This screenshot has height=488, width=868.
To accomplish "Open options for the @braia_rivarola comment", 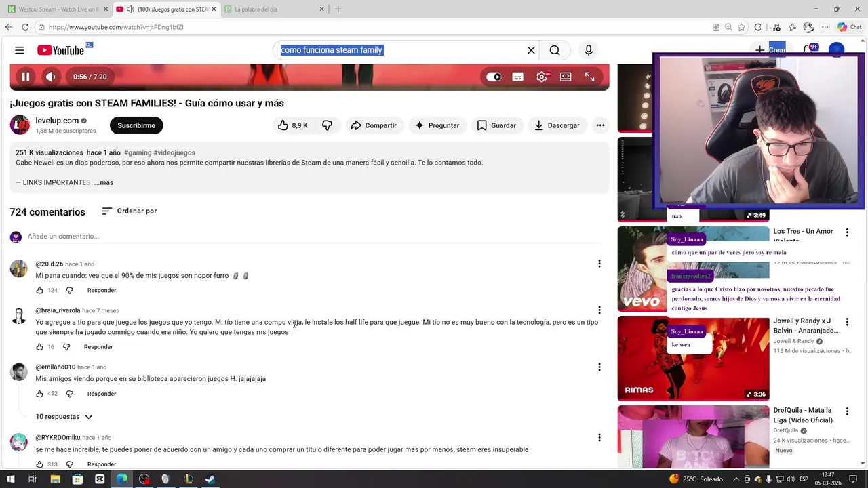I will pyautogui.click(x=599, y=310).
